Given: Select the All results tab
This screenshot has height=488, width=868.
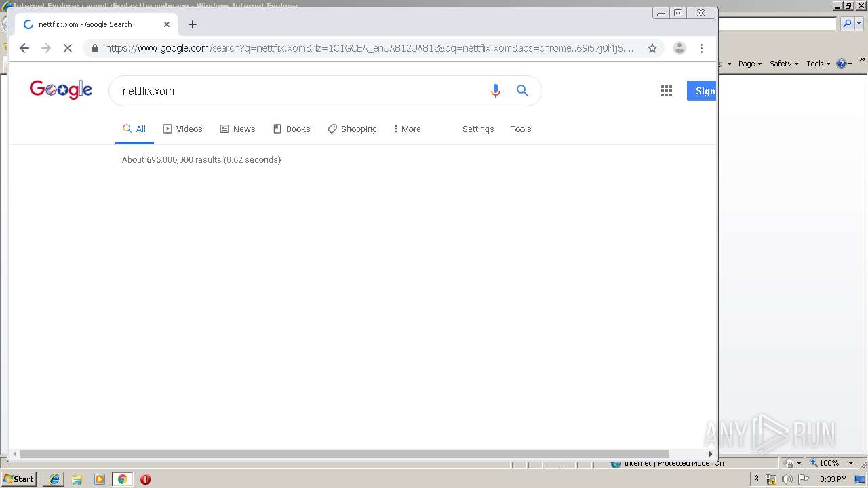Looking at the screenshot, I should pyautogui.click(x=134, y=129).
